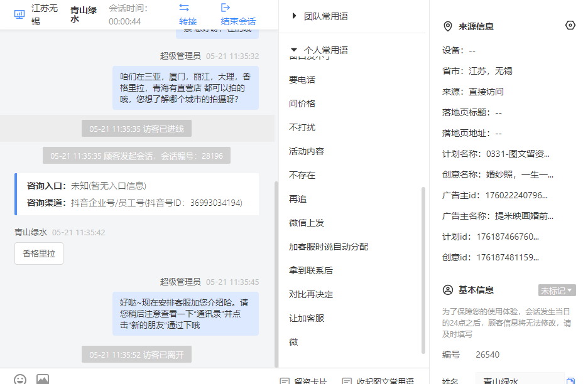Open the 留资卡片 card option
This screenshot has height=384, width=588.
304,381
